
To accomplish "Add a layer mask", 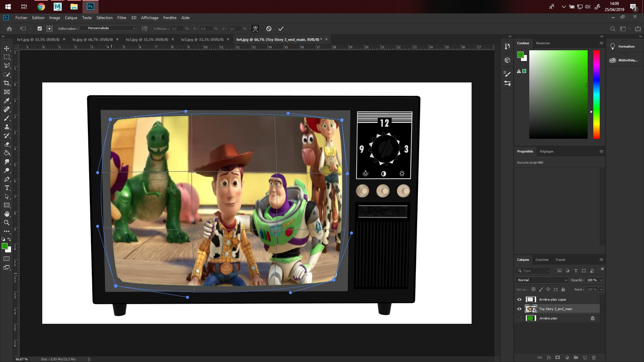I will [x=557, y=358].
